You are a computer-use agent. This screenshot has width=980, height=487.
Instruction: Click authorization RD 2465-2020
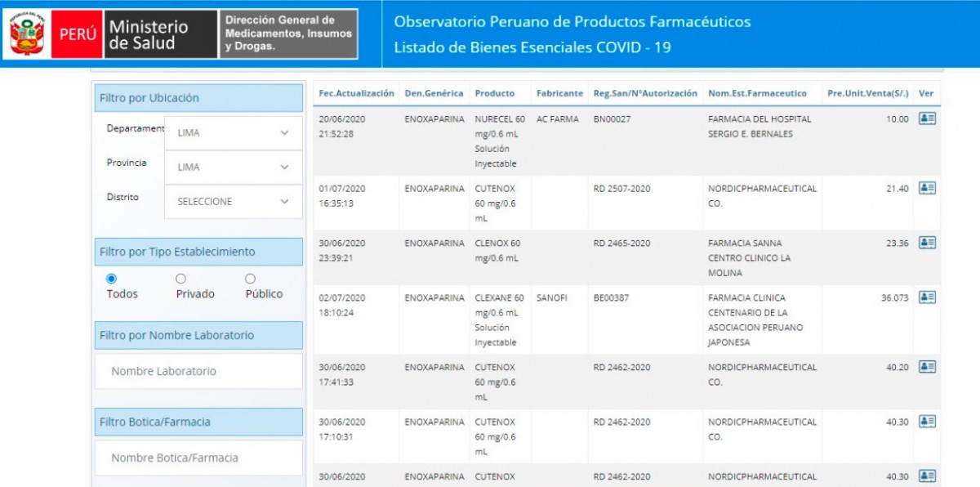click(621, 243)
